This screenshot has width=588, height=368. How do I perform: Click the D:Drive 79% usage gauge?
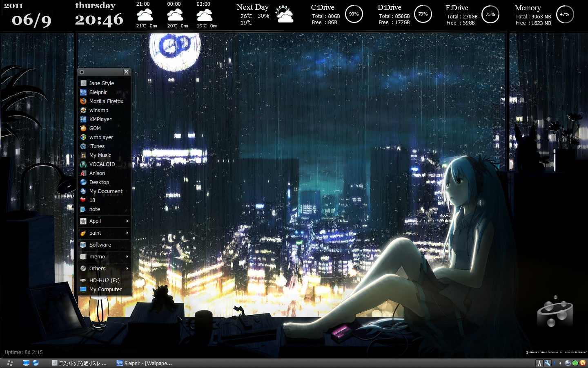point(423,14)
